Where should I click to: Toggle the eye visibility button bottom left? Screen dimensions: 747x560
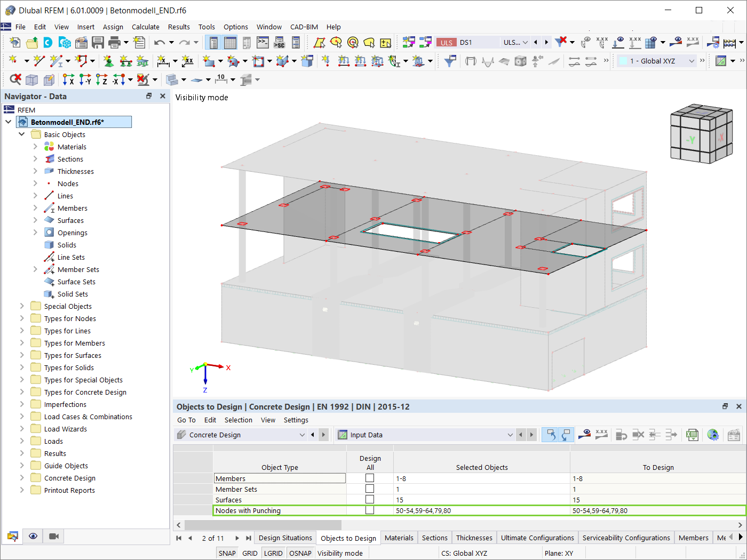(33, 536)
